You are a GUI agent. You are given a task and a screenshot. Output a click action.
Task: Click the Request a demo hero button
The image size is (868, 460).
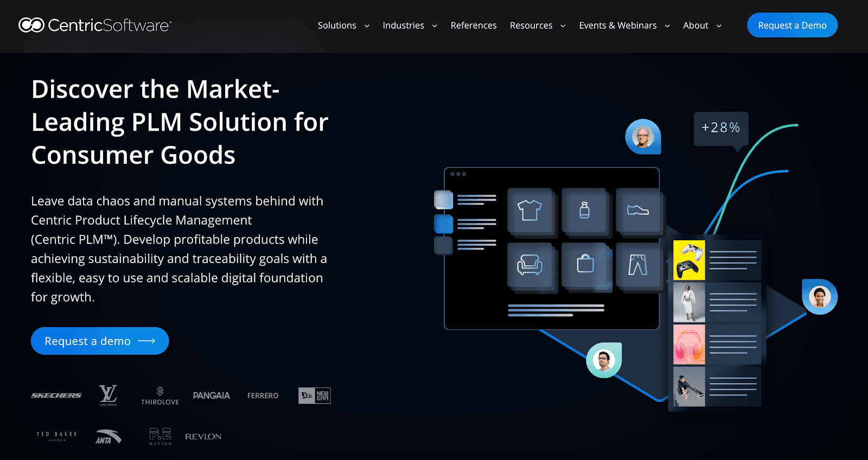coord(100,341)
